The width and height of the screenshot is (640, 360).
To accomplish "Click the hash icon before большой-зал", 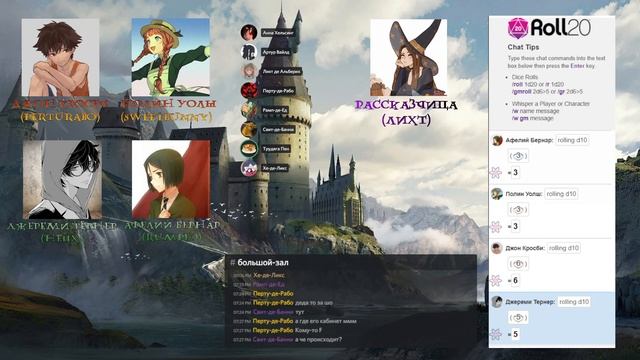I will 233,263.
